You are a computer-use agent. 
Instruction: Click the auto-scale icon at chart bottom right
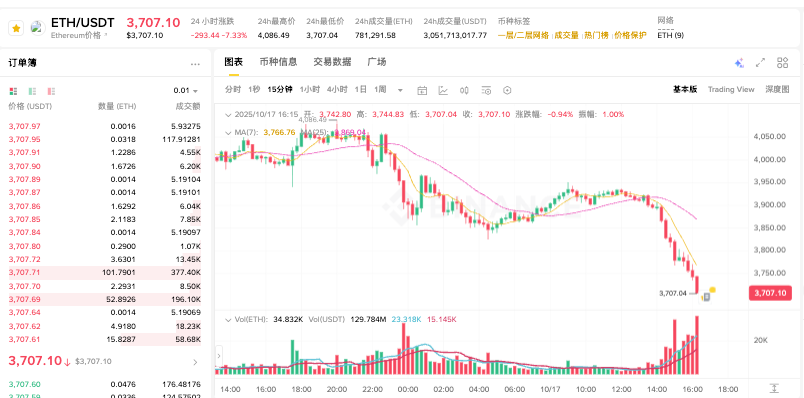point(774,389)
